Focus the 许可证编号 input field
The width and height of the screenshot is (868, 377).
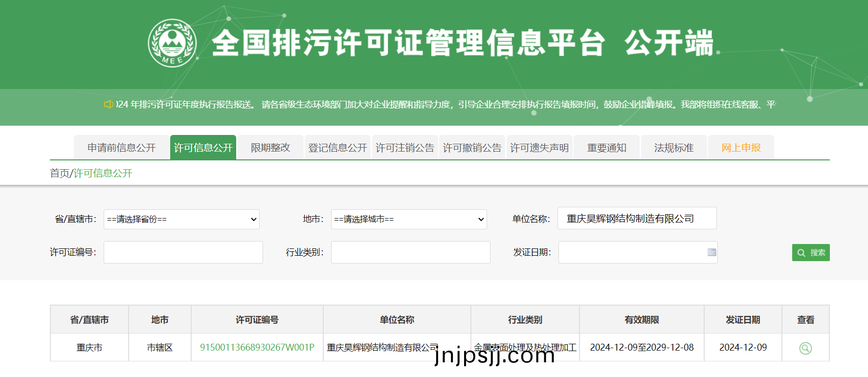point(183,252)
